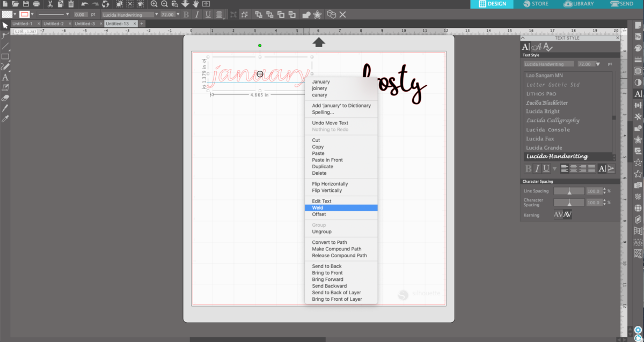
Task: Click the Zoom Out magnifier
Action: pyautogui.click(x=165, y=4)
